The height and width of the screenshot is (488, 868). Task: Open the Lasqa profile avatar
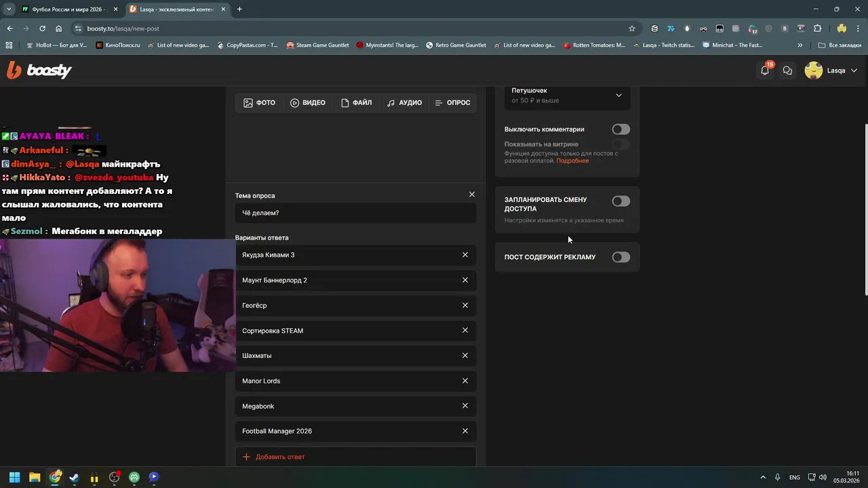point(813,70)
